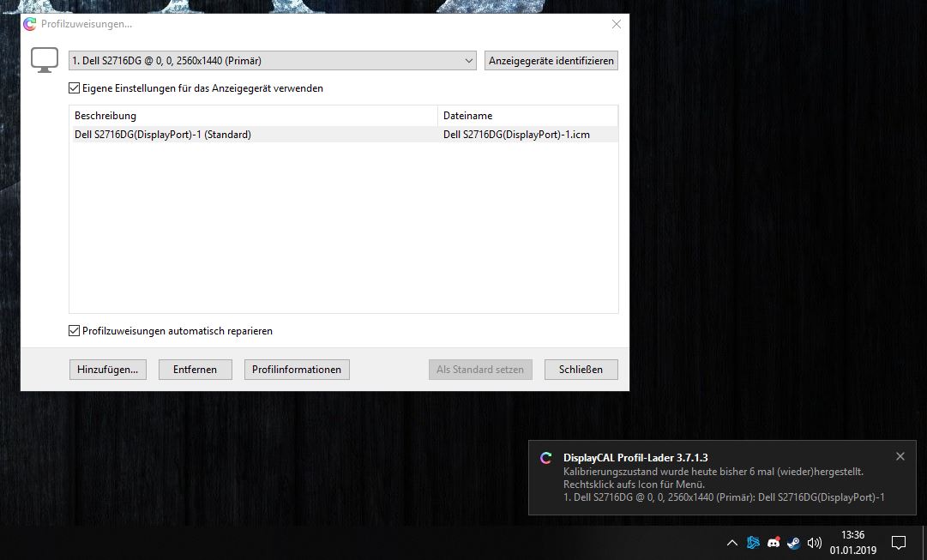
Task: Click the Schließen button
Action: (x=581, y=369)
